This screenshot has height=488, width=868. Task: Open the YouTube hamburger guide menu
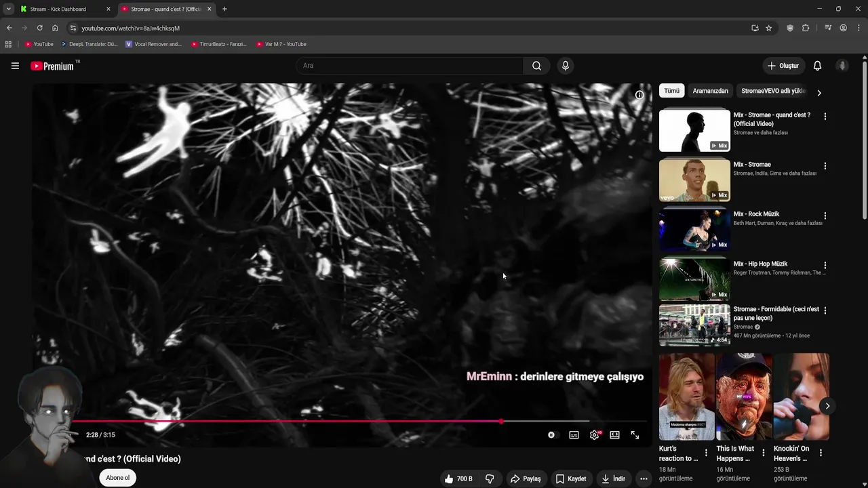[15, 66]
